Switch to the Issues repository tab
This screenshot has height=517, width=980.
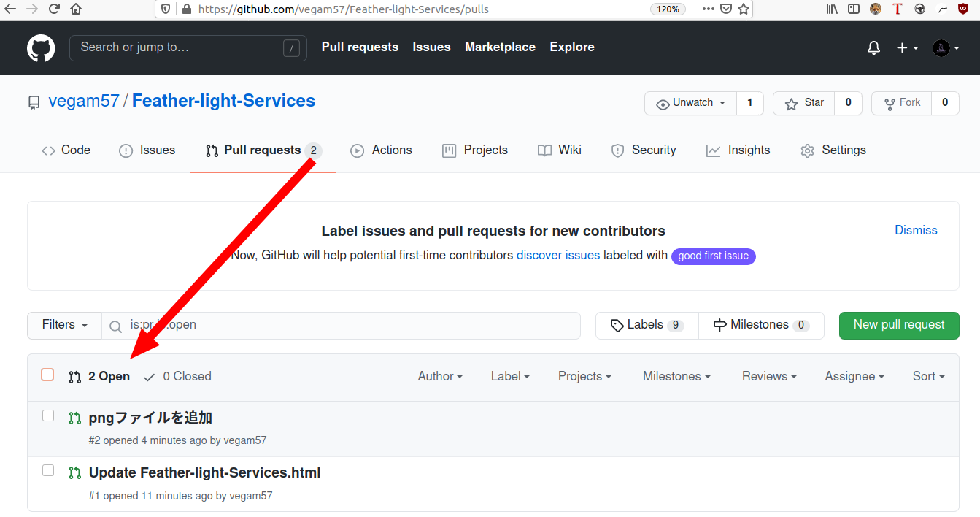tap(147, 150)
